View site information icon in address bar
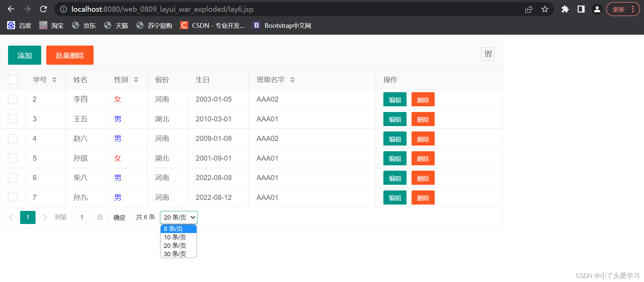Screen dimensions: 644x282 (63, 9)
